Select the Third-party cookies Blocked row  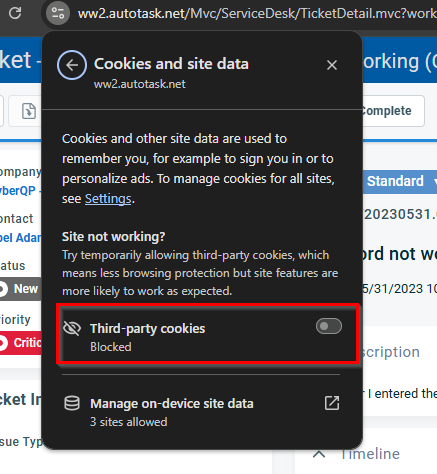208,334
